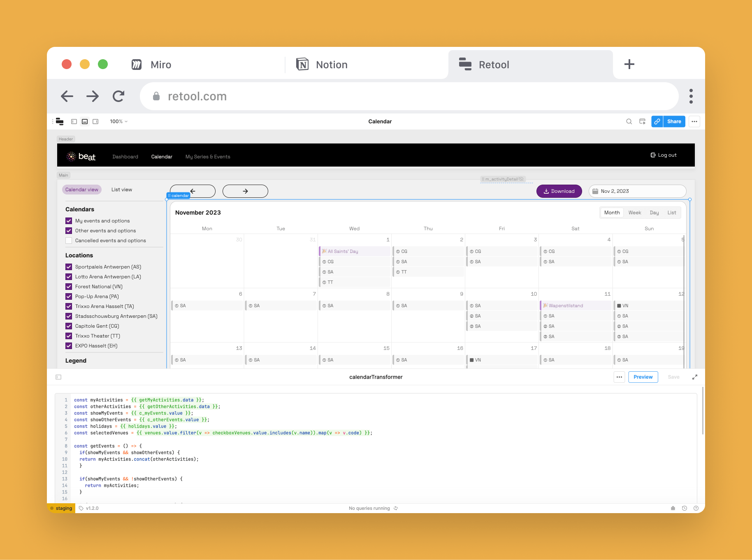Switch to List view tab
The height and width of the screenshot is (560, 752).
coord(122,190)
